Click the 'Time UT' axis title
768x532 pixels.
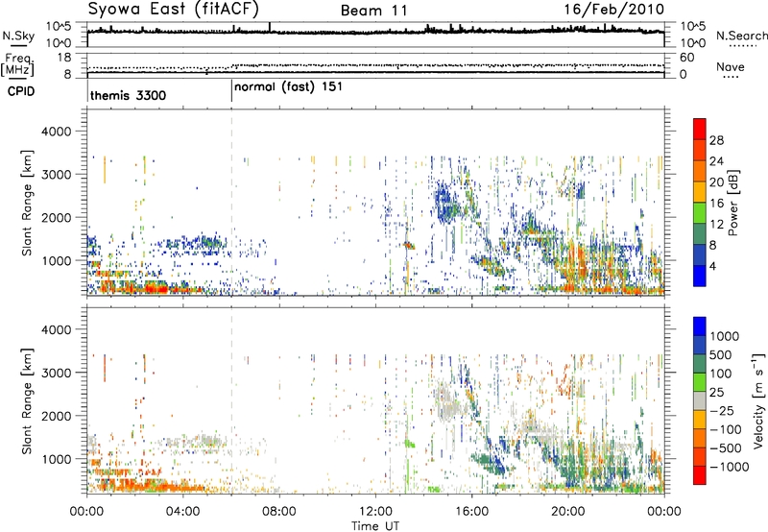(375, 525)
